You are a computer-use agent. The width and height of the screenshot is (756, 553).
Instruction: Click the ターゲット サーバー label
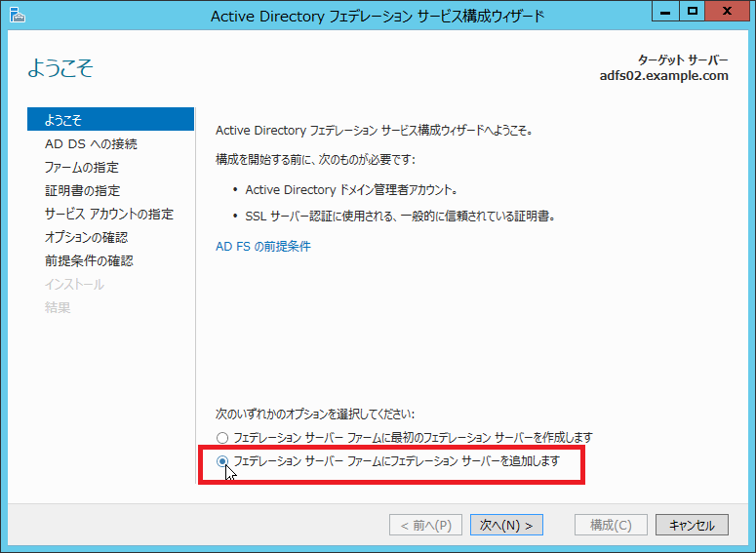[x=683, y=60]
